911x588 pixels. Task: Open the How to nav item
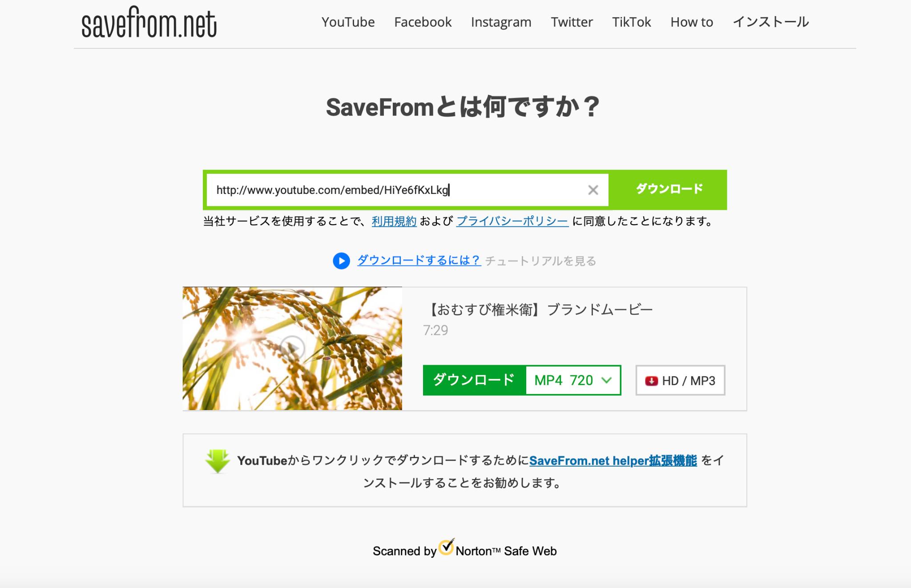coord(692,22)
